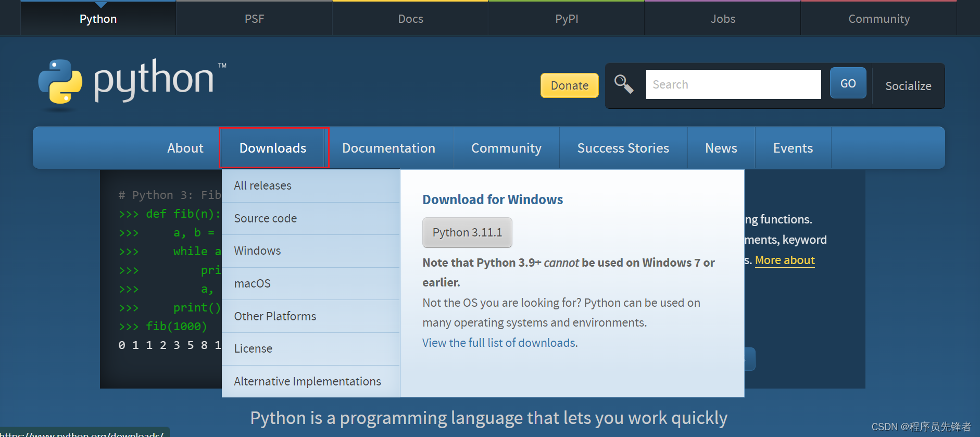Open the Documentation navigation menu
Viewport: 980px width, 437px height.
[x=388, y=148]
